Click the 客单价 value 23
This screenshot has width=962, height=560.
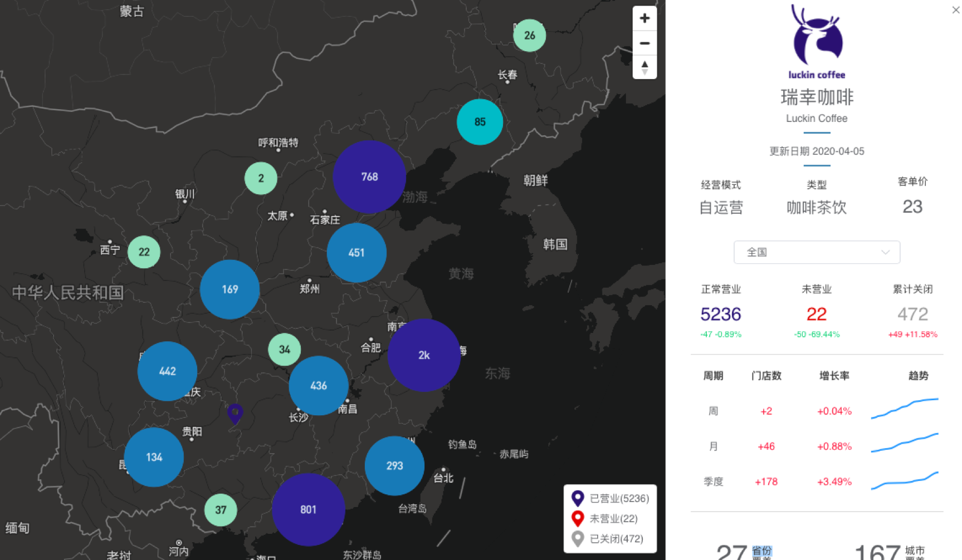[912, 207]
